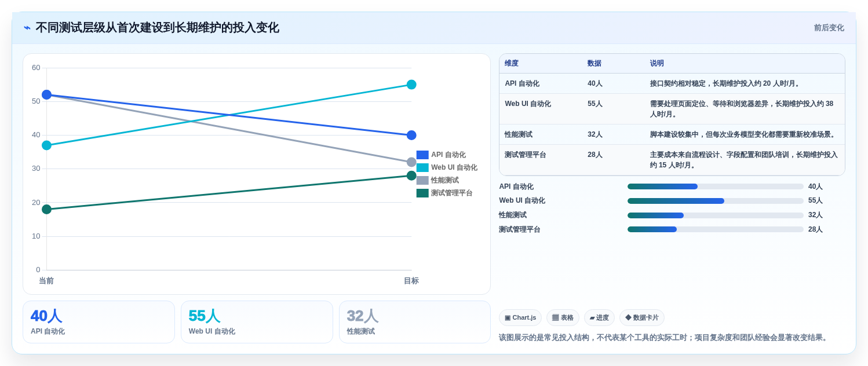This screenshot has width=868, height=366.
Task: Click the footnote 该图展示的是常见投入结构
Action: coord(665,338)
